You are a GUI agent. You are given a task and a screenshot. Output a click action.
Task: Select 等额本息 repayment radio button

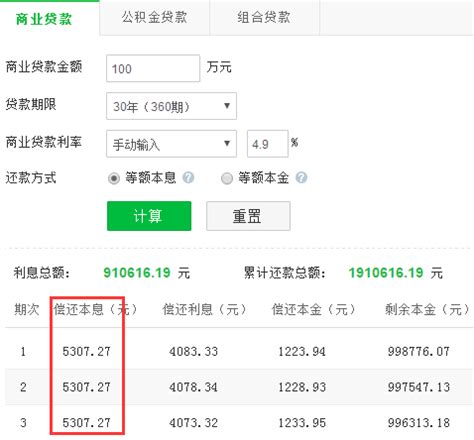click(114, 178)
